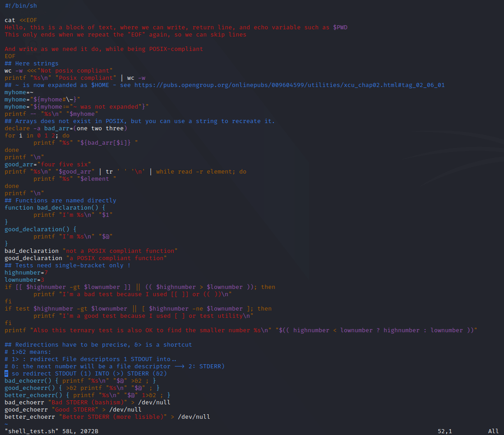Click the string "Not posix compliant"
504x435 pixels.
pos(75,71)
